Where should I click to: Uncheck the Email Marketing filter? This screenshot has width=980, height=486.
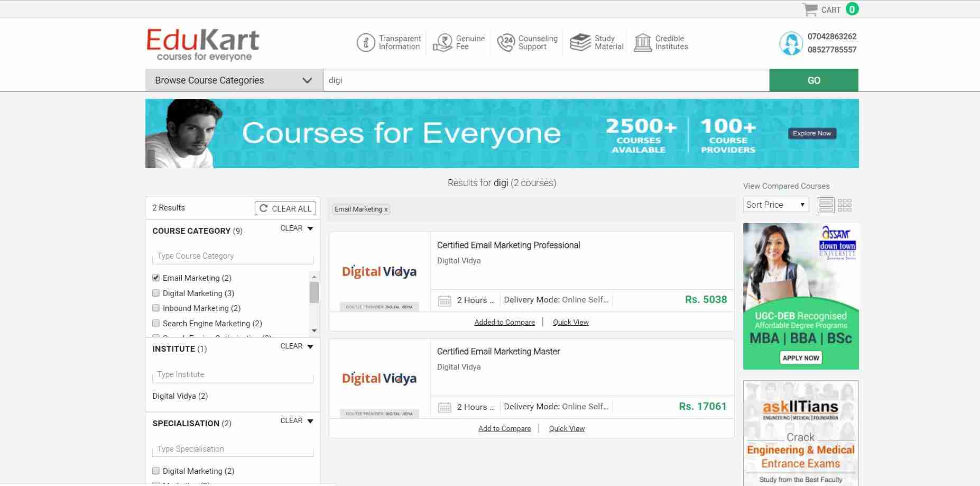pos(155,277)
